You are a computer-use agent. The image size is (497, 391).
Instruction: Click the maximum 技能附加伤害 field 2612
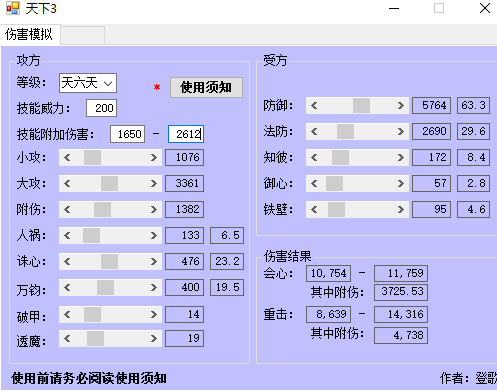point(186,134)
